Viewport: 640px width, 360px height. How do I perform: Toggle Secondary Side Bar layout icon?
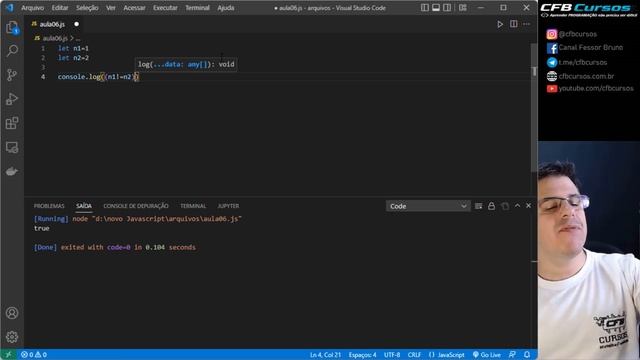coord(447,8)
